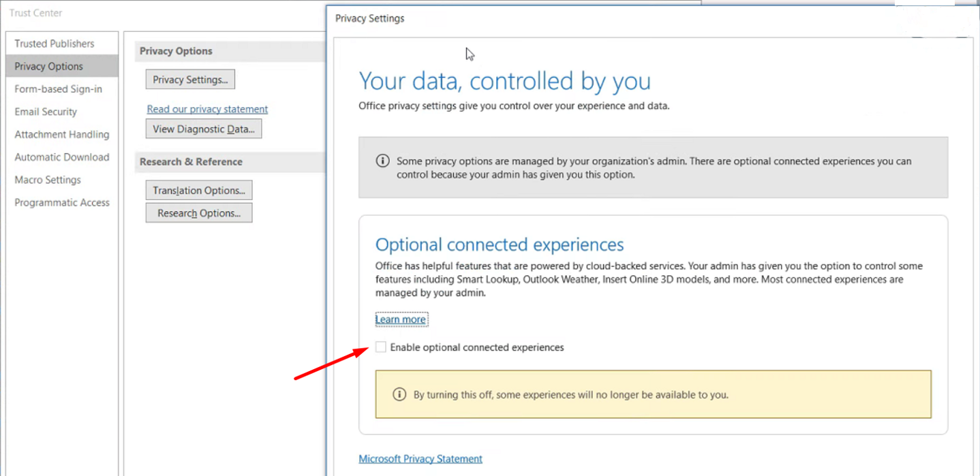Click the Privacy Settings... button
The width and height of the screenshot is (980, 476).
pos(190,80)
